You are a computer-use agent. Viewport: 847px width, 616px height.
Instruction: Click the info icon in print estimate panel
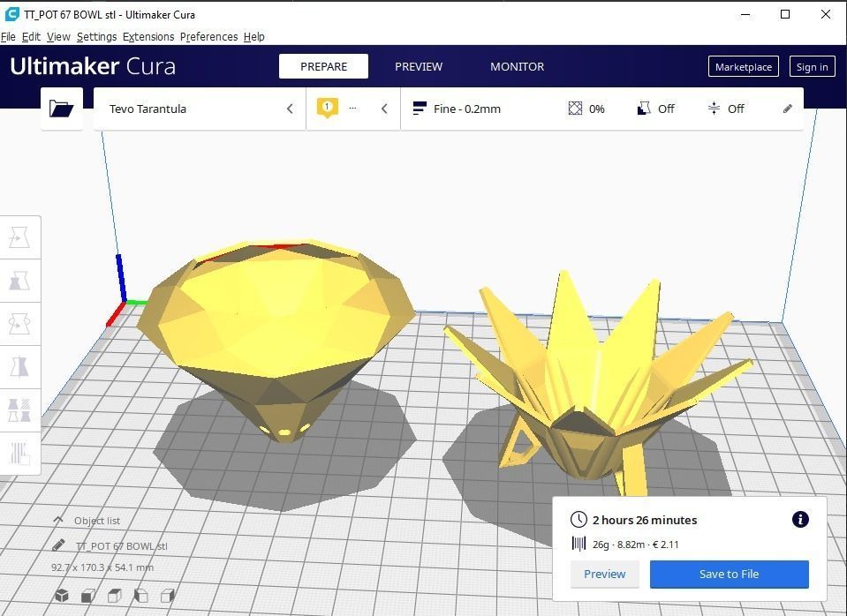pos(800,519)
